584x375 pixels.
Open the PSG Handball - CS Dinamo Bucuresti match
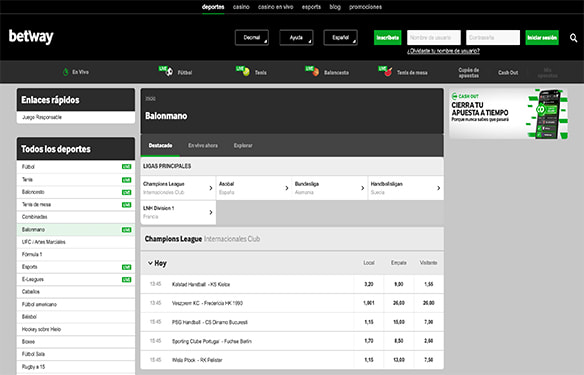click(x=210, y=322)
